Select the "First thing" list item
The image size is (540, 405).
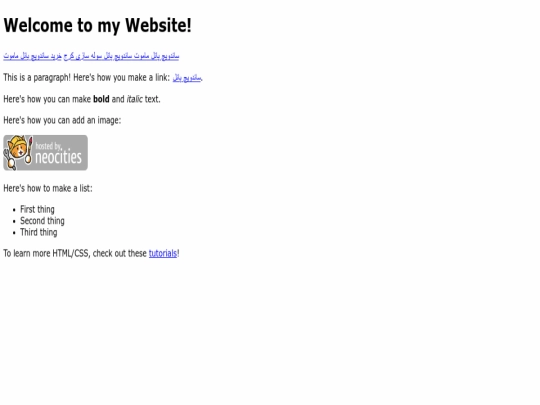[37, 209]
